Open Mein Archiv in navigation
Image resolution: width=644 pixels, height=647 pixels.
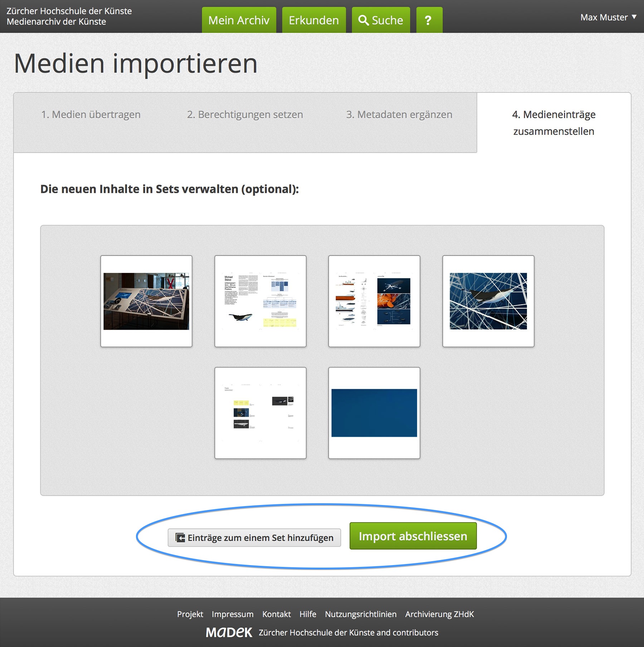click(x=239, y=20)
